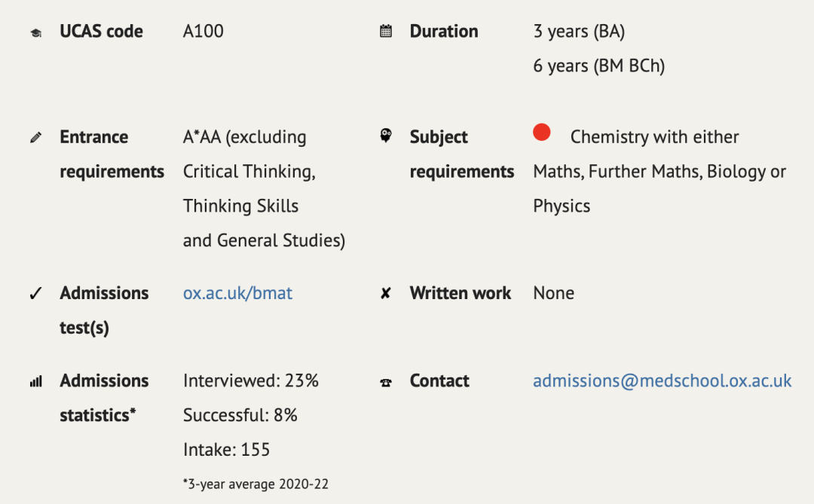Screen dimensions: 814x504
Task: Click the head icon next to Subject requirements
Action: tap(386, 136)
